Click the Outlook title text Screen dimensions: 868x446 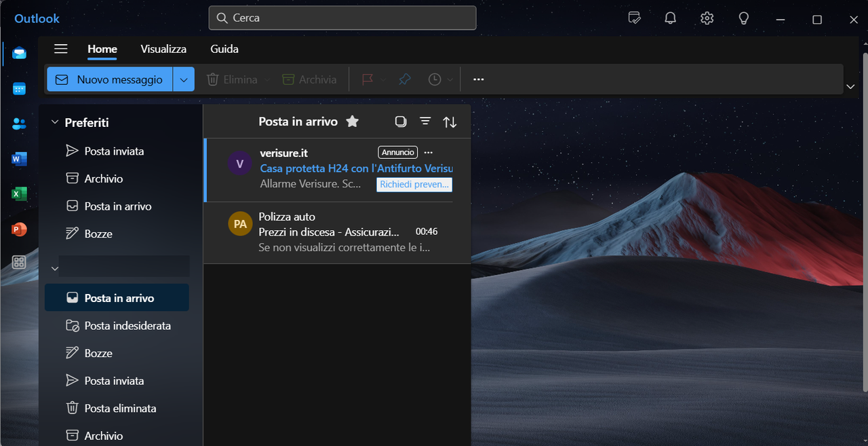(37, 18)
